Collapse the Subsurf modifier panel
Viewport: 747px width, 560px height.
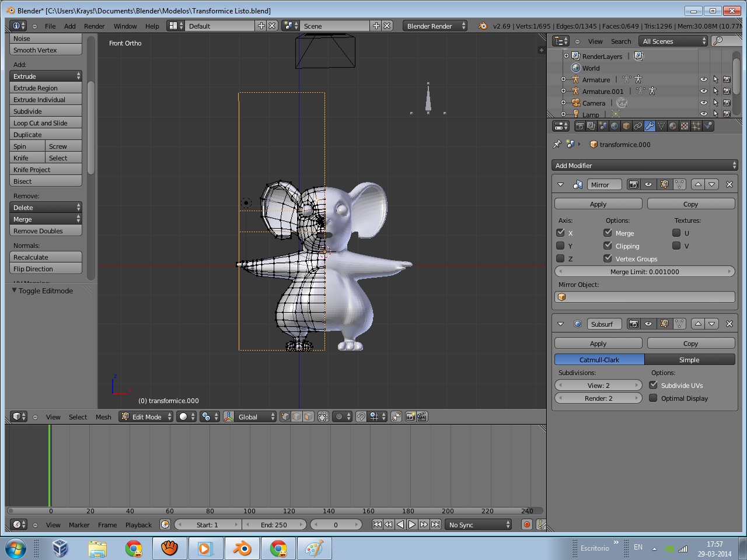(x=561, y=324)
